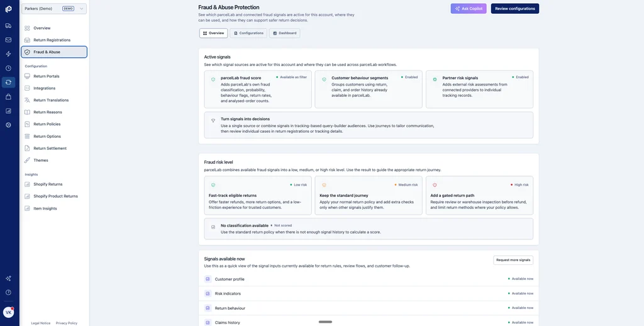644x326 pixels.
Task: Open the clock icon in left rail
Action: [8, 68]
